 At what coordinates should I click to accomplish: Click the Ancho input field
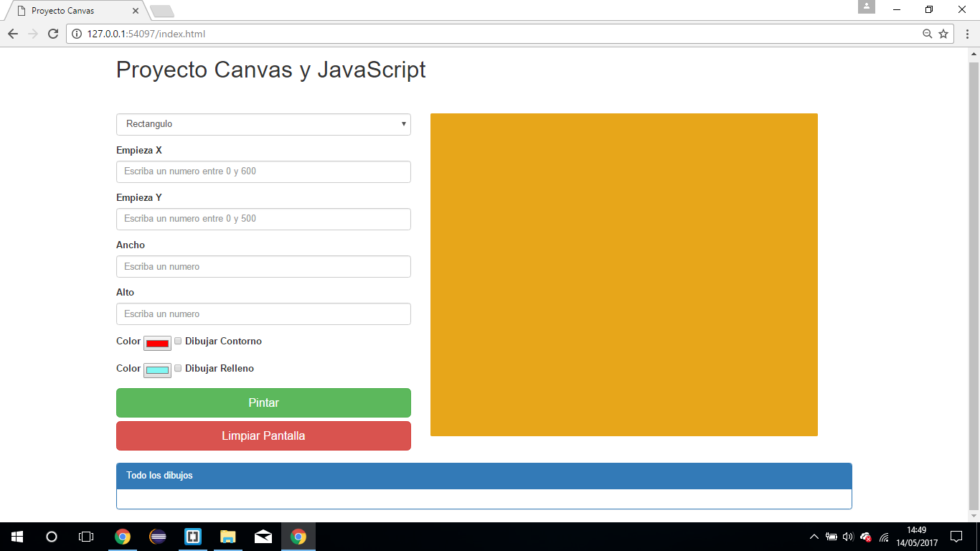tap(263, 266)
